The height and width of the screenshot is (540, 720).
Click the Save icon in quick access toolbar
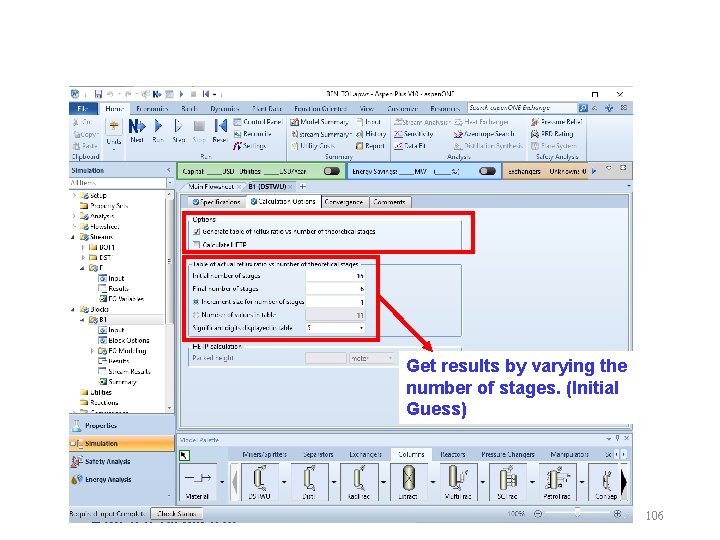[98, 94]
